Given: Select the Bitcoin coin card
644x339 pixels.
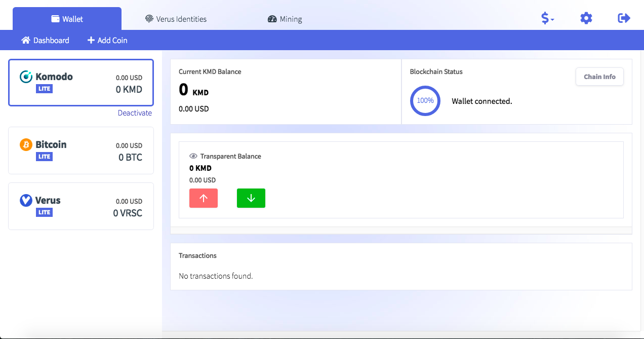Looking at the screenshot, I should pos(81,150).
